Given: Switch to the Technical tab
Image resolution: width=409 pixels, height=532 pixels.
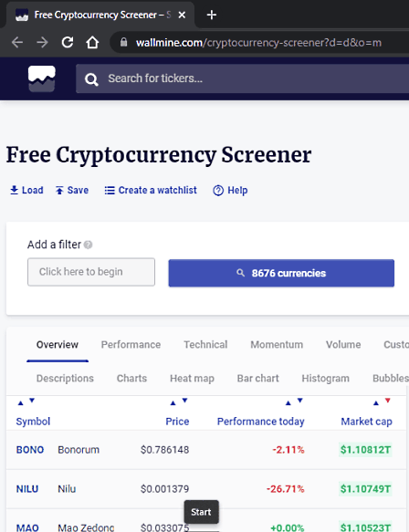Looking at the screenshot, I should coord(205,345).
